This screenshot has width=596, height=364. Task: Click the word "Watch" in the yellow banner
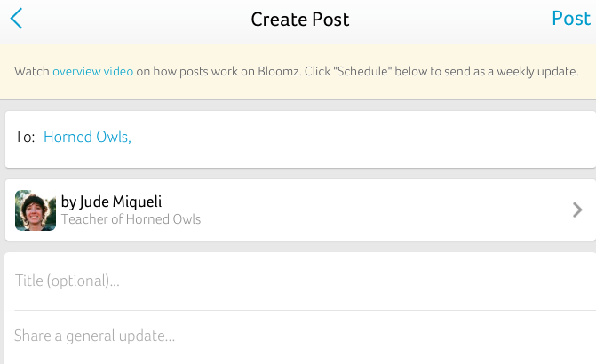coord(32,71)
